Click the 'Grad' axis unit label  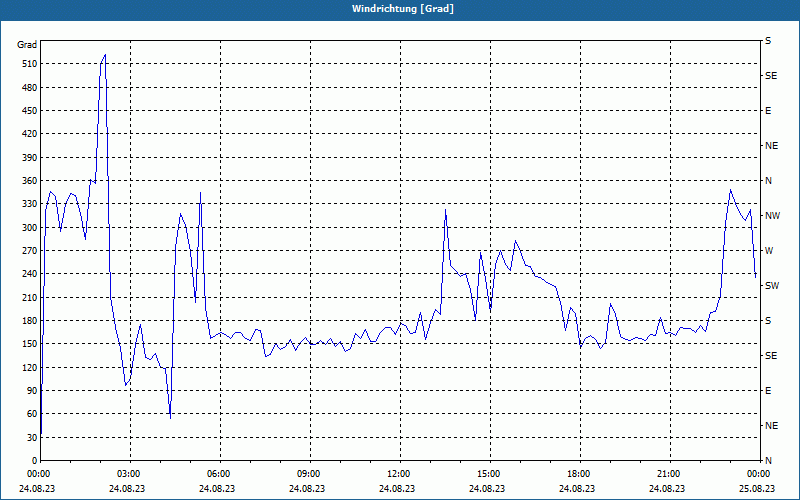click(x=27, y=45)
